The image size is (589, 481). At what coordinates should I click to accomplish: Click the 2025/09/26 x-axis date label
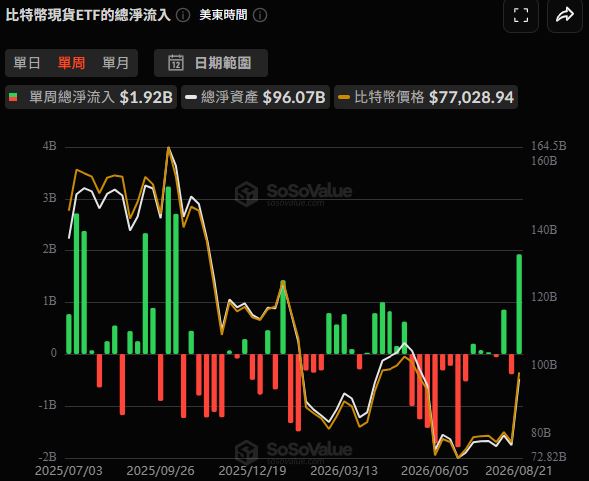161,471
